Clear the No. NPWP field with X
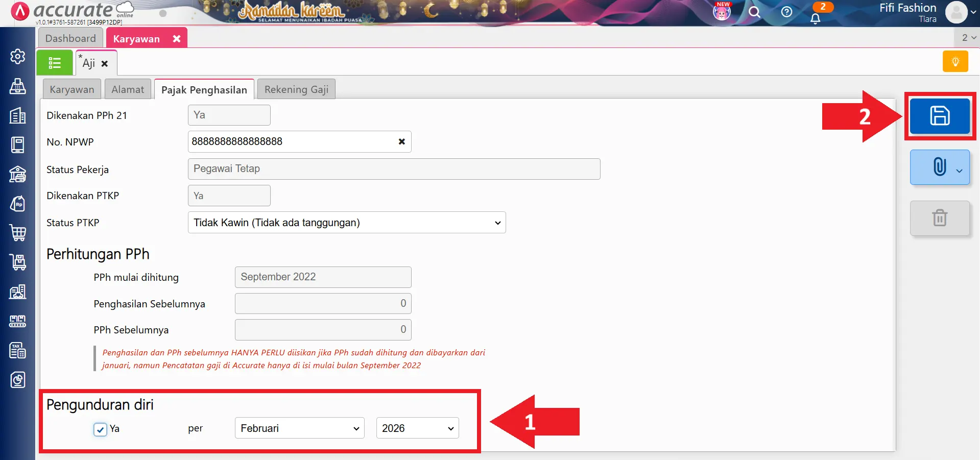 (402, 142)
